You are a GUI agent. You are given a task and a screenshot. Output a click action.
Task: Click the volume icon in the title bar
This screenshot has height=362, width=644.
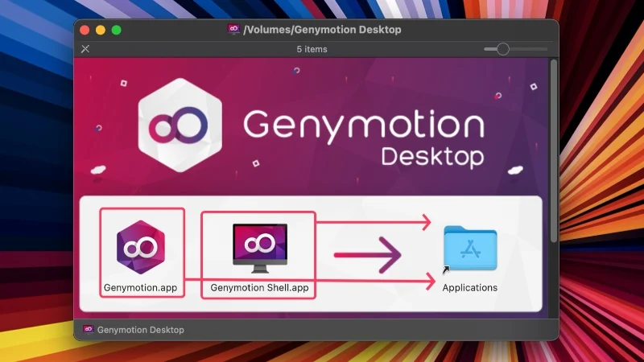pyautogui.click(x=234, y=30)
